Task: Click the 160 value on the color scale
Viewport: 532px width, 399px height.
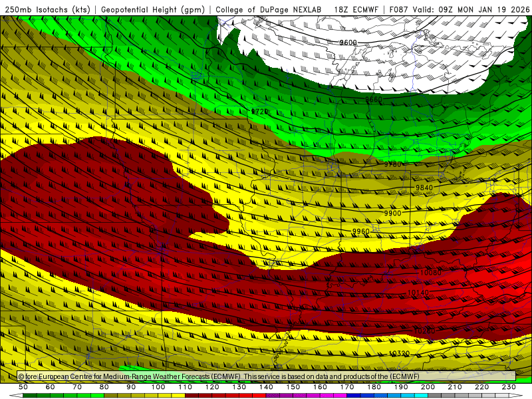Action: pyautogui.click(x=321, y=387)
